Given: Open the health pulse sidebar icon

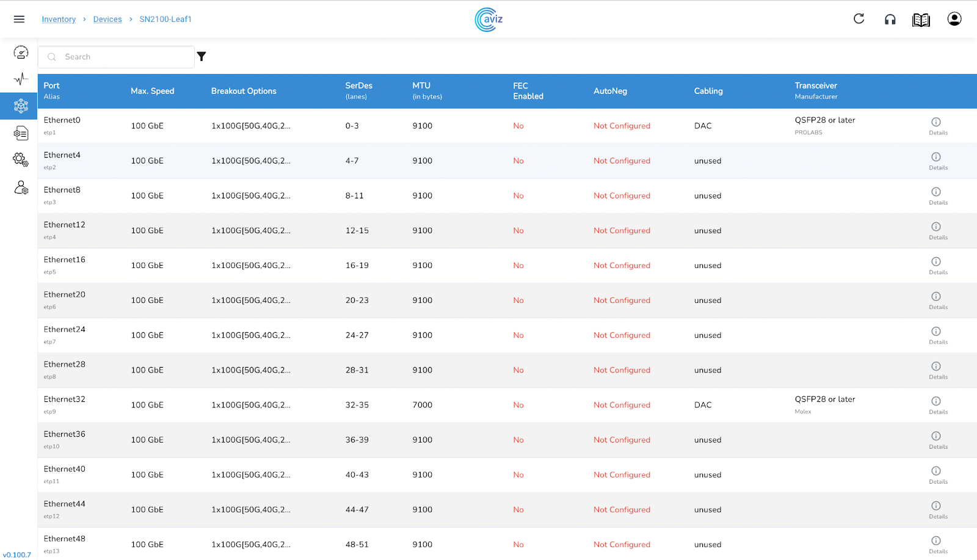Looking at the screenshot, I should [21, 79].
